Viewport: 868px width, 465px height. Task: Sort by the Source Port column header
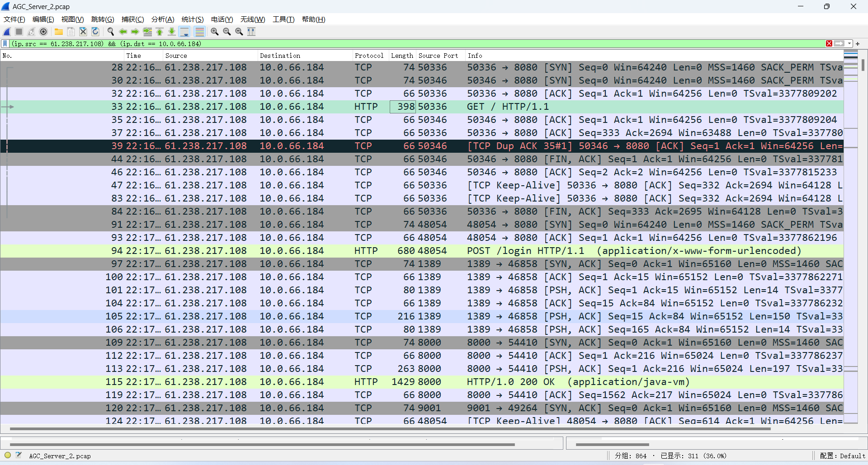441,56
